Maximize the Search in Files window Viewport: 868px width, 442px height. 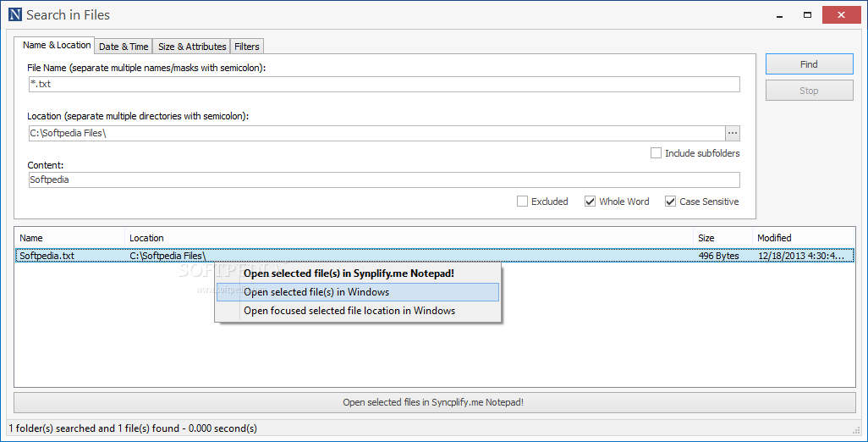pos(808,15)
